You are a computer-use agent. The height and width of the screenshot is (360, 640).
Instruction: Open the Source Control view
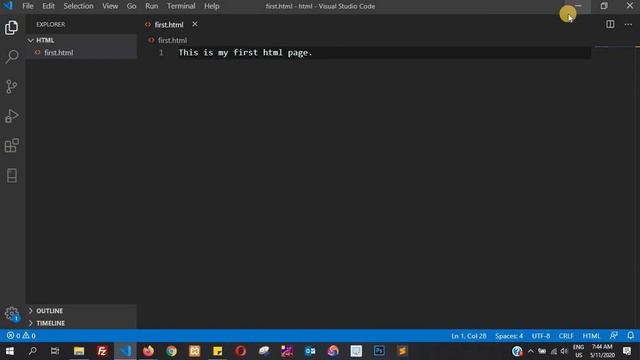pos(11,86)
